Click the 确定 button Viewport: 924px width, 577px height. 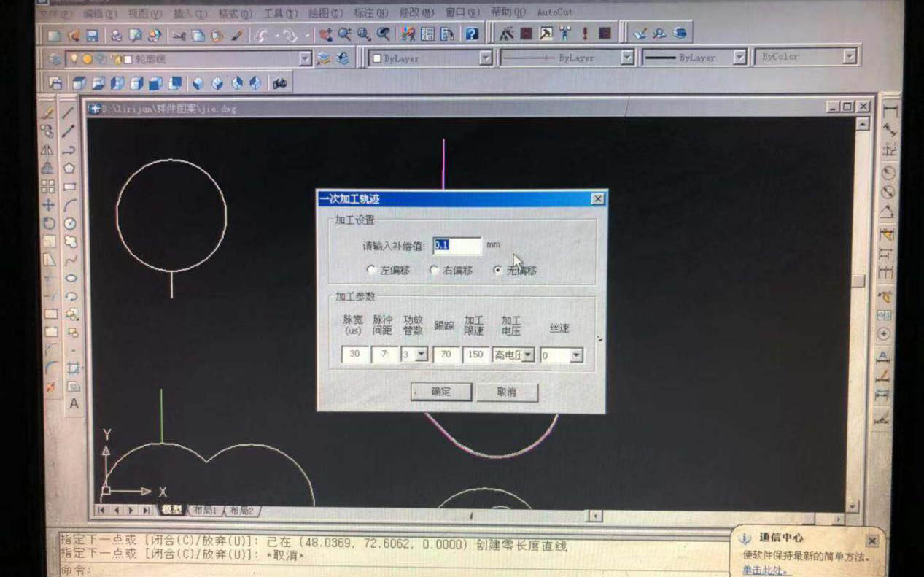pos(440,392)
